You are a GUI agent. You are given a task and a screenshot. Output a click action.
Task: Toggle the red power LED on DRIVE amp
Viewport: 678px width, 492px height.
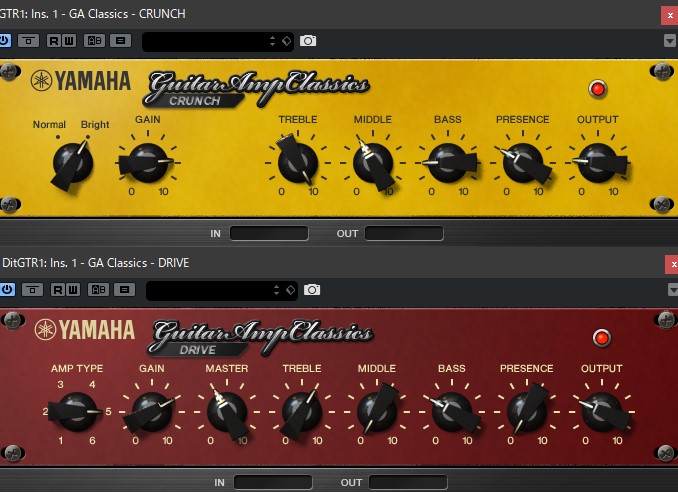pyautogui.click(x=602, y=338)
